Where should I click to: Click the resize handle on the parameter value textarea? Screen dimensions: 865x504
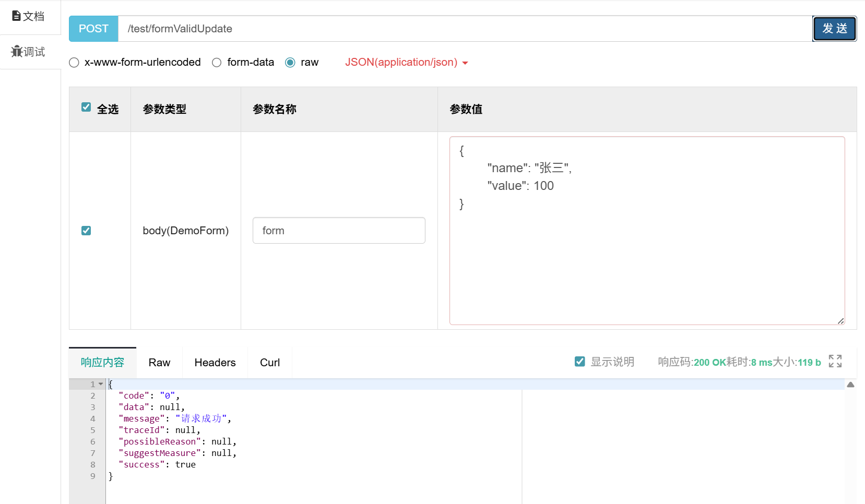click(x=841, y=320)
